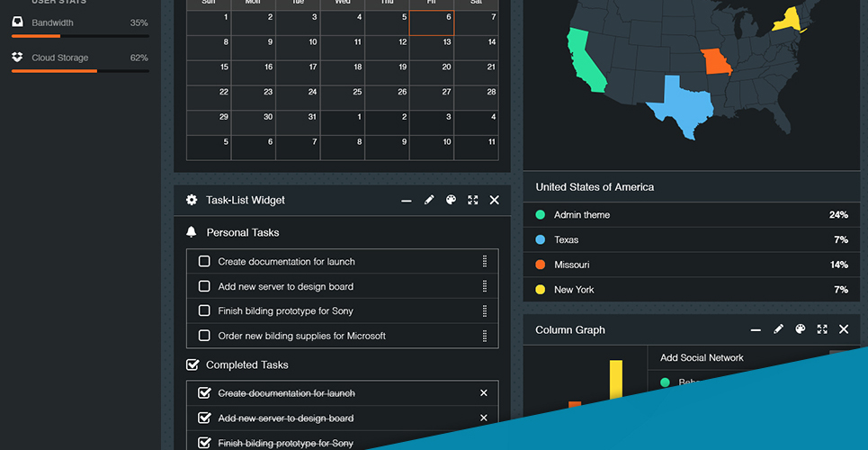Image resolution: width=868 pixels, height=450 pixels.
Task: Click the 'Personal Tasks' heading
Action: pos(243,232)
